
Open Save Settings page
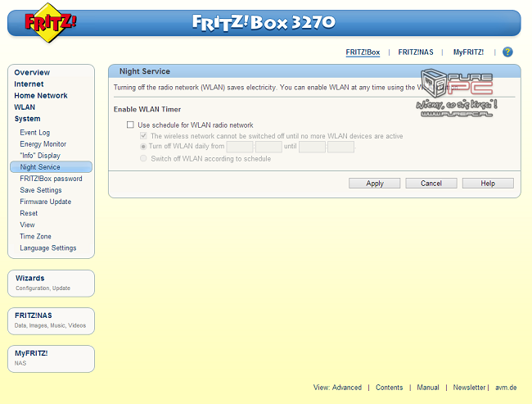tap(41, 190)
